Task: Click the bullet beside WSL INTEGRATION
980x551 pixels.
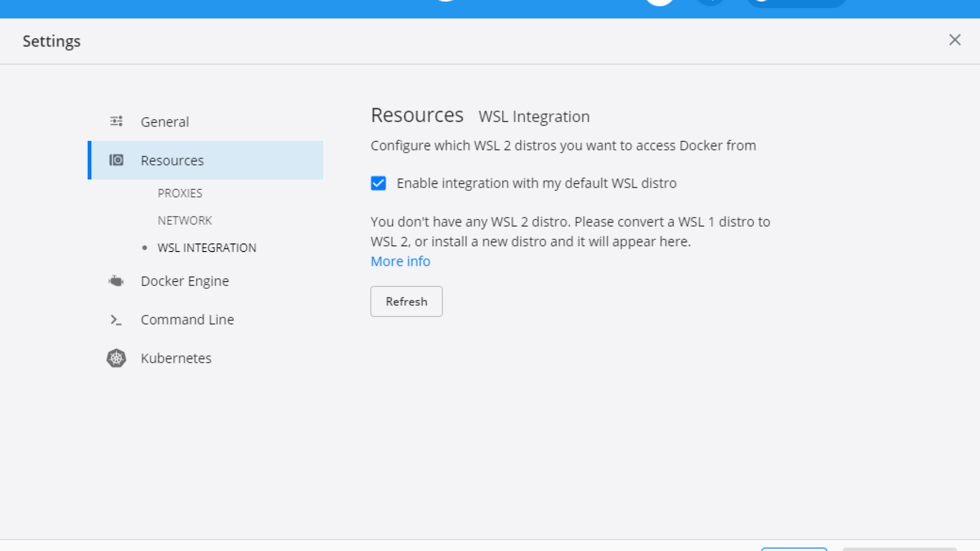Action: (x=145, y=248)
